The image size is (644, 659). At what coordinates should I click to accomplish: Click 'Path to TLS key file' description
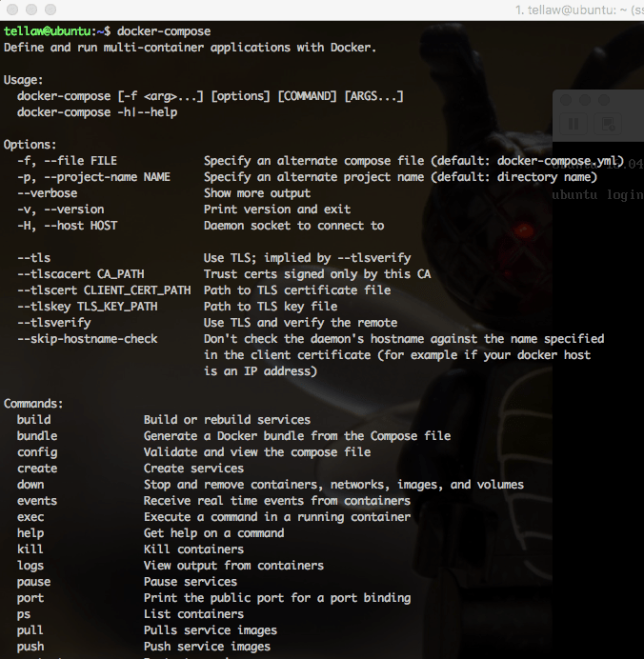271,307
